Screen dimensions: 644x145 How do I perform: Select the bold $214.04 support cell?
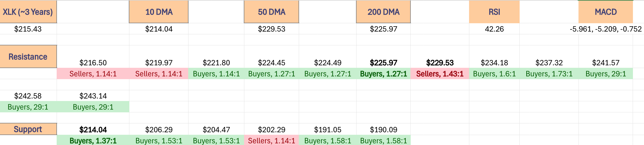93,130
